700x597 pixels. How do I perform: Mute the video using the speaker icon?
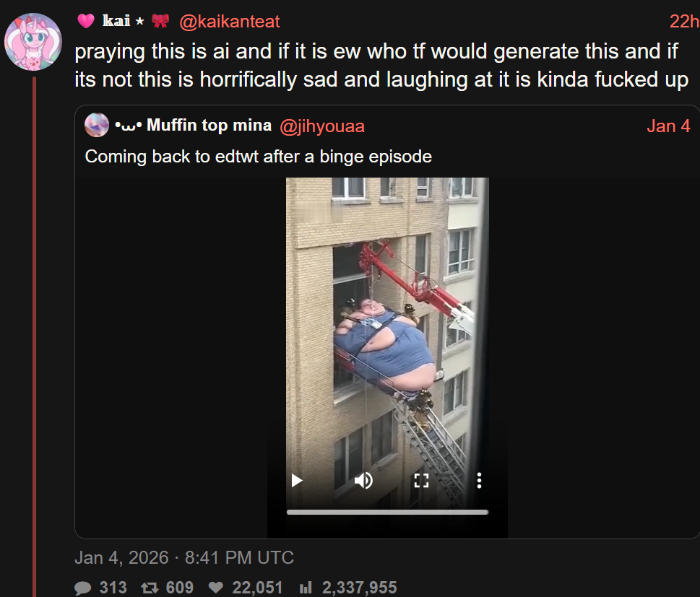[363, 481]
